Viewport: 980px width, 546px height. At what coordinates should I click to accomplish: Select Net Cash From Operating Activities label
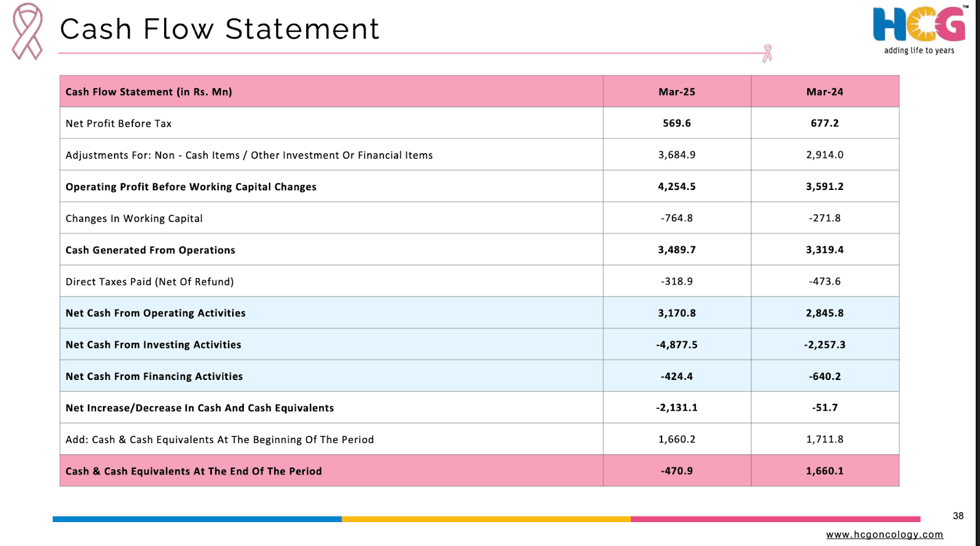tap(156, 313)
